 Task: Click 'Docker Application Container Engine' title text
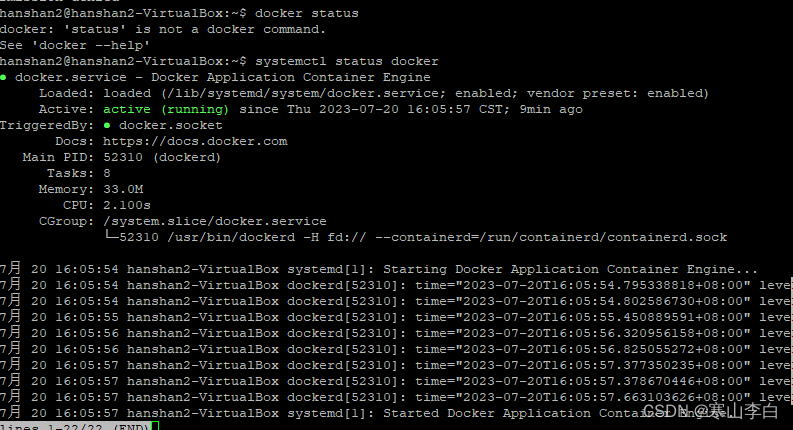pos(291,77)
